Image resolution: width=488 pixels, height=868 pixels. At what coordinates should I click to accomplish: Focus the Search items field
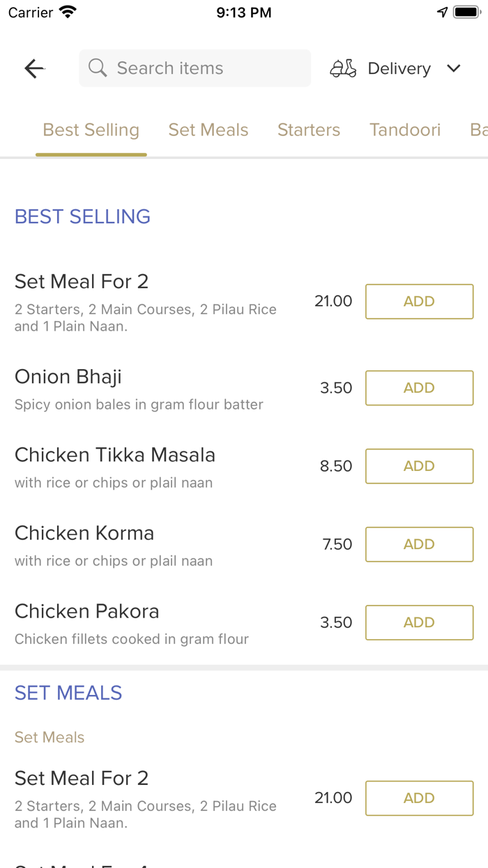(202, 68)
